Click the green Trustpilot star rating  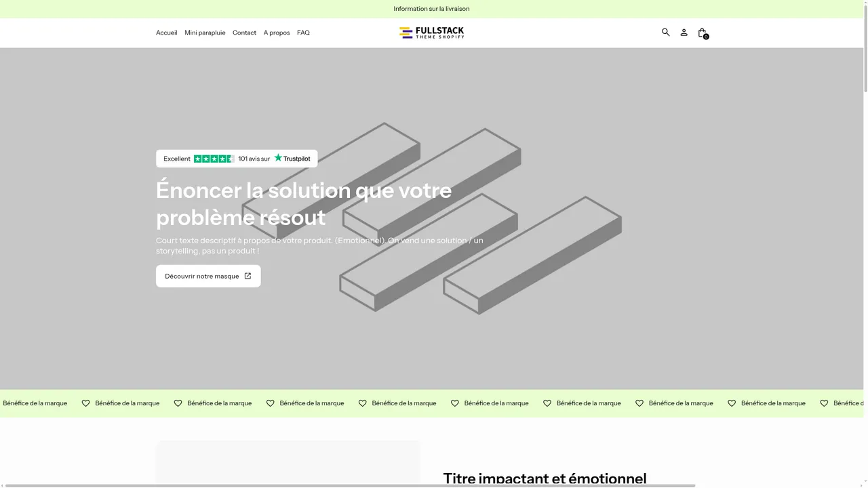[x=214, y=159]
